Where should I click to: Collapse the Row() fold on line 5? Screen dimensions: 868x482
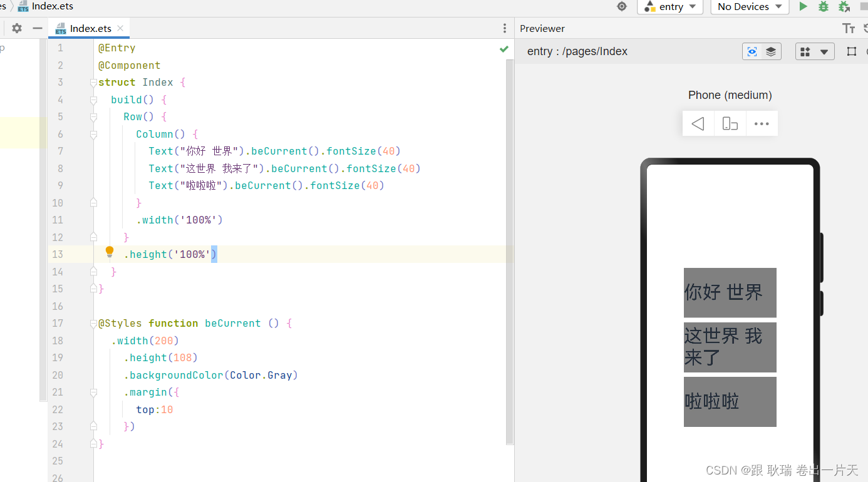click(93, 117)
